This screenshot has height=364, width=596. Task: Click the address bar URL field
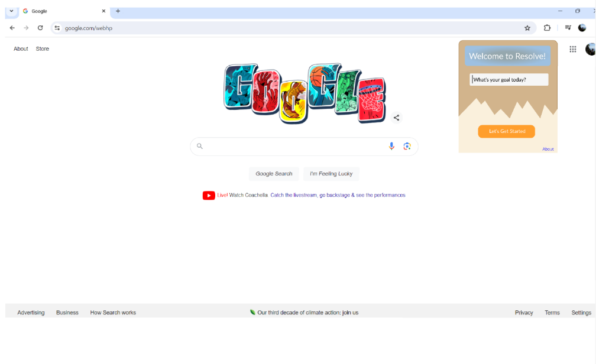click(293, 28)
